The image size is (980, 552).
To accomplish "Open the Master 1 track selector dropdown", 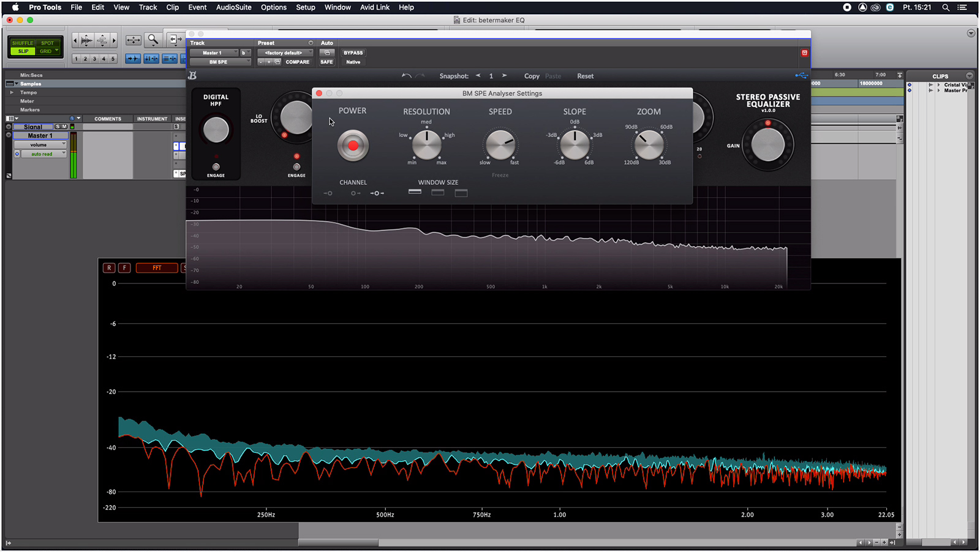I will 214,53.
